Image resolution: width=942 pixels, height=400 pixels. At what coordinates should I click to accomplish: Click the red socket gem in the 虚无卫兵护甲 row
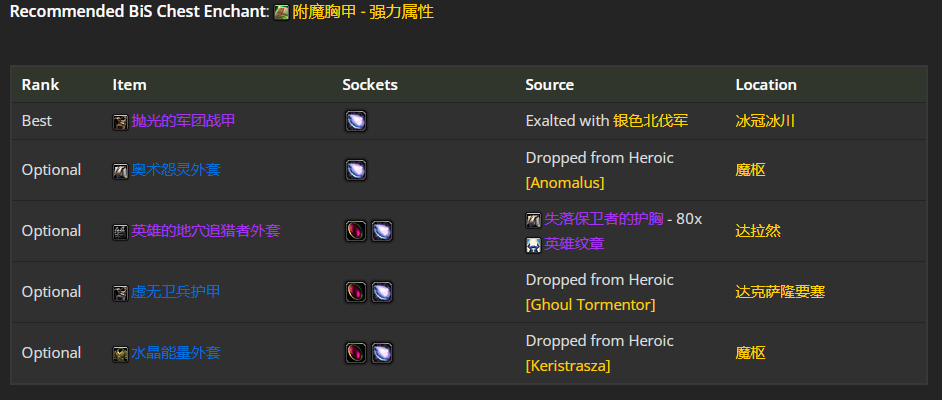click(356, 292)
